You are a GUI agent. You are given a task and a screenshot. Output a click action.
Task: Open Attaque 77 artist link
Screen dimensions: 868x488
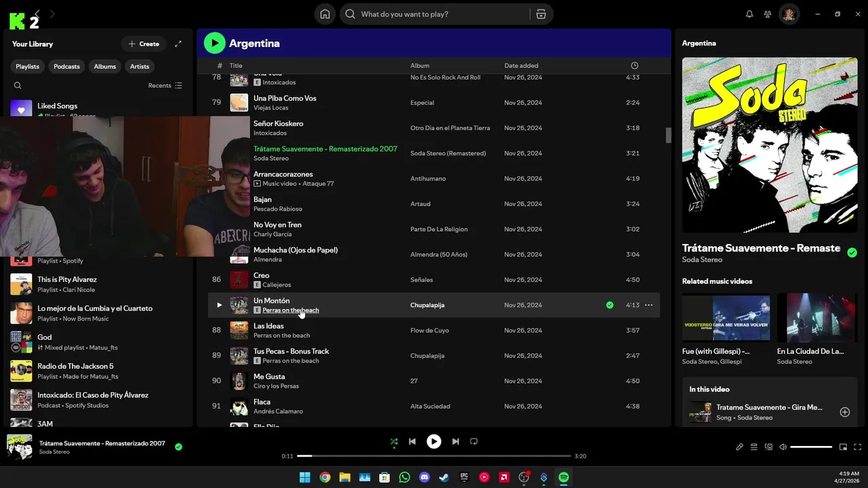[x=318, y=184]
